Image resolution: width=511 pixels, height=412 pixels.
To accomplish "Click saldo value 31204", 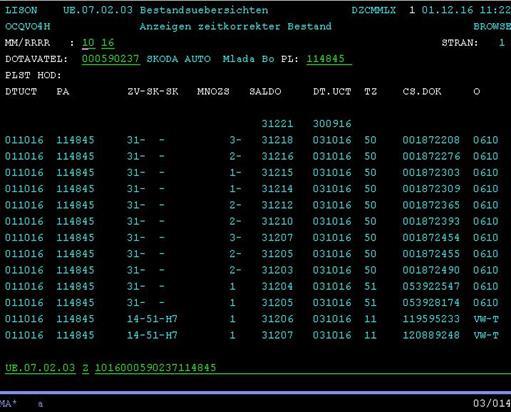I will (x=277, y=286).
